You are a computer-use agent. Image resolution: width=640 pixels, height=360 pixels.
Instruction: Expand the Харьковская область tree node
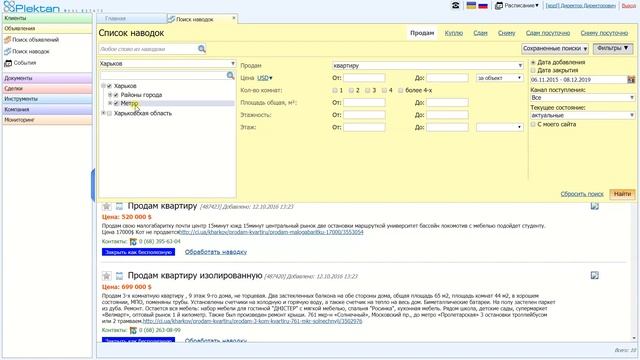[x=103, y=113]
